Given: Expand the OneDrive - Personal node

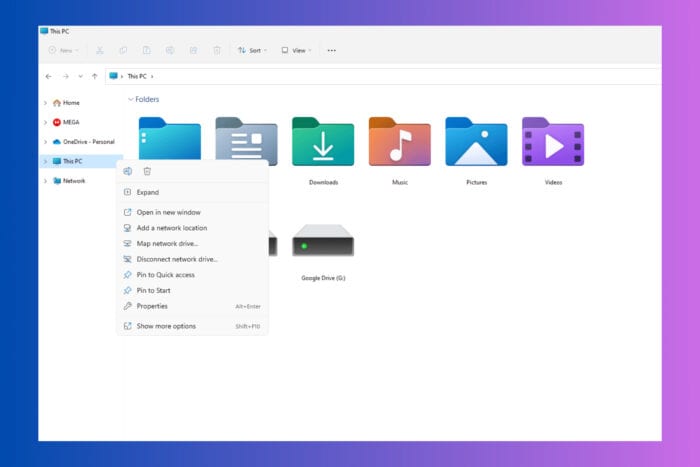Looking at the screenshot, I should pos(45,142).
